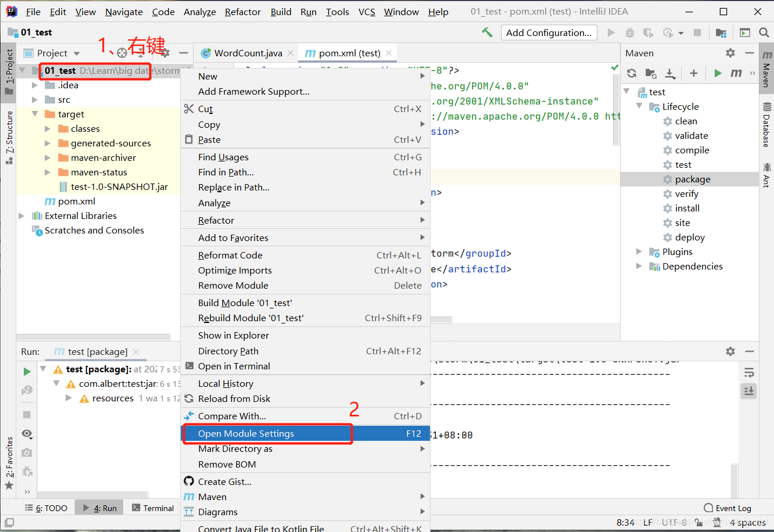This screenshot has width=774, height=532.
Task: Click Find Usages in context menu
Action: (306, 157)
